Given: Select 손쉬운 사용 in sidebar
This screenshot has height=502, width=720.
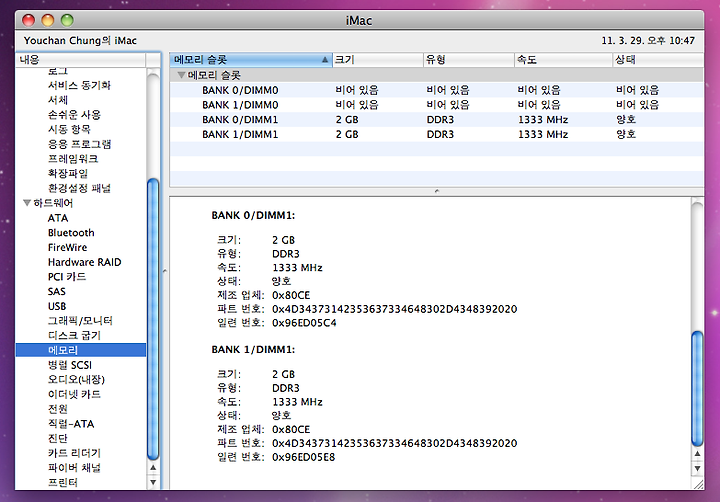Looking at the screenshot, I should [74, 115].
